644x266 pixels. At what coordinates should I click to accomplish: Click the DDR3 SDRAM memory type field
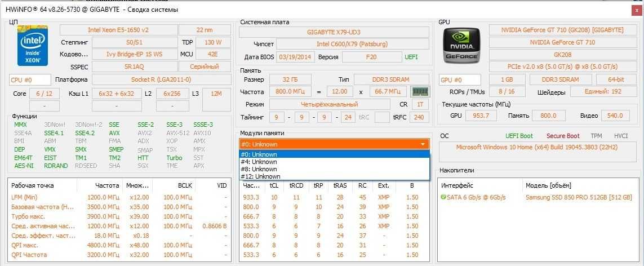point(392,79)
